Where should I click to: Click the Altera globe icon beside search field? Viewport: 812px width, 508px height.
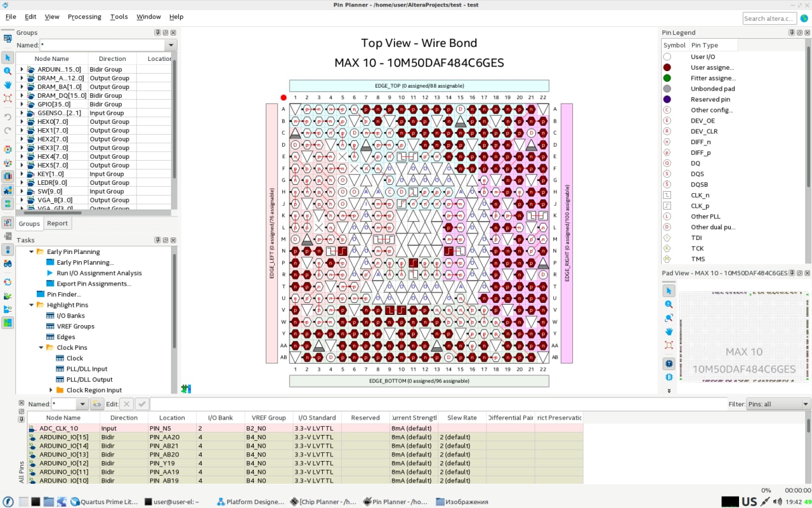804,18
